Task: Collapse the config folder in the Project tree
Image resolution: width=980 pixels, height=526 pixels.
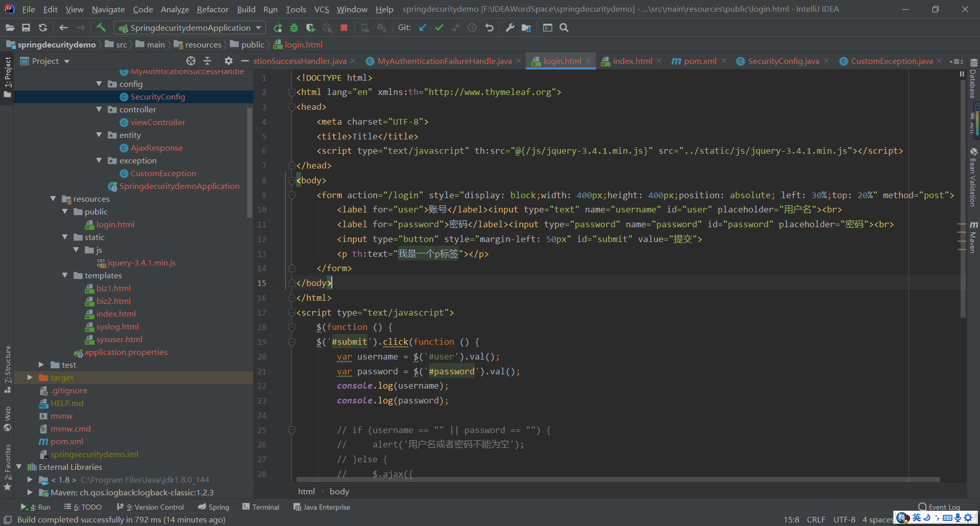Action: [x=99, y=84]
